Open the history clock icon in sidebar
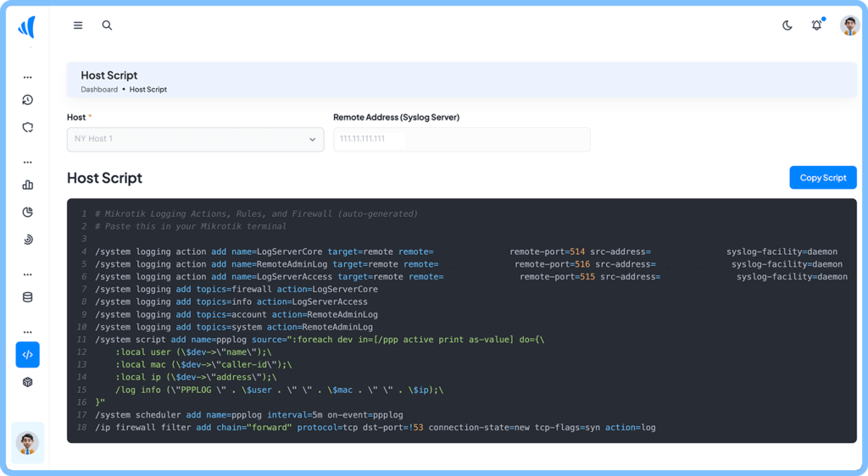The height and width of the screenshot is (476, 868). pyautogui.click(x=27, y=100)
